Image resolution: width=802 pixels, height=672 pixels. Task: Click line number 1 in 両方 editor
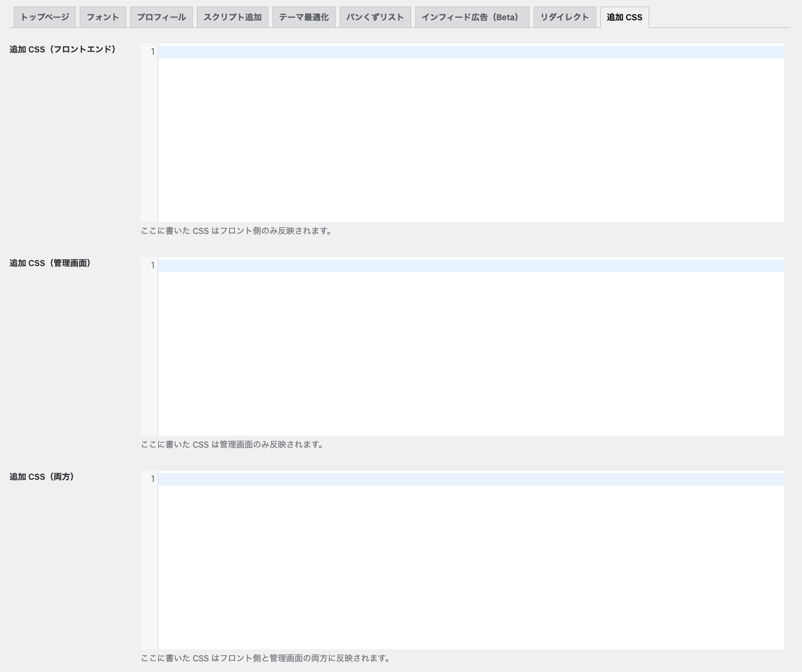point(152,479)
